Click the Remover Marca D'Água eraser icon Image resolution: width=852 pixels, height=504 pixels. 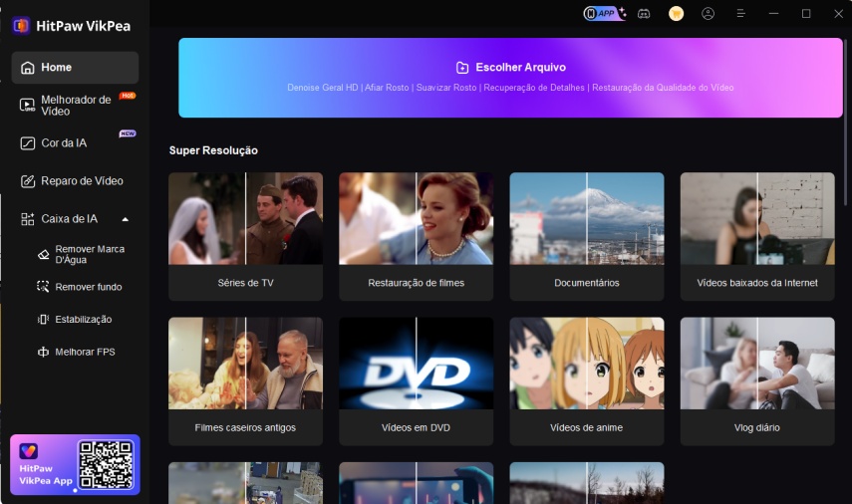pos(44,255)
